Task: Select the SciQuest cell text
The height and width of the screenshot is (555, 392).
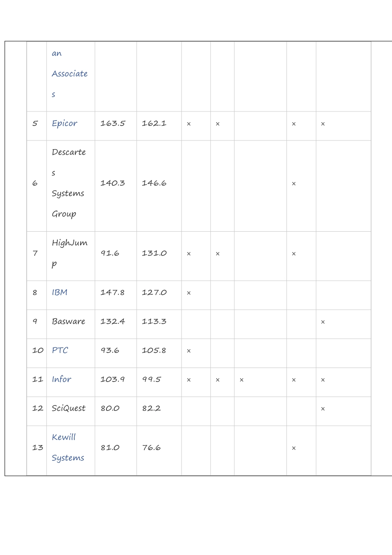Action: (x=68, y=408)
